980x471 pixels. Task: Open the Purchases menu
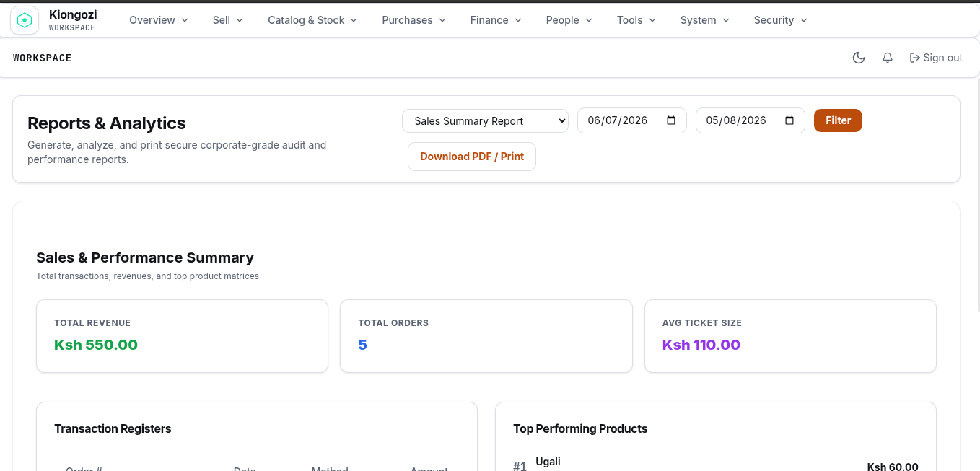414,20
